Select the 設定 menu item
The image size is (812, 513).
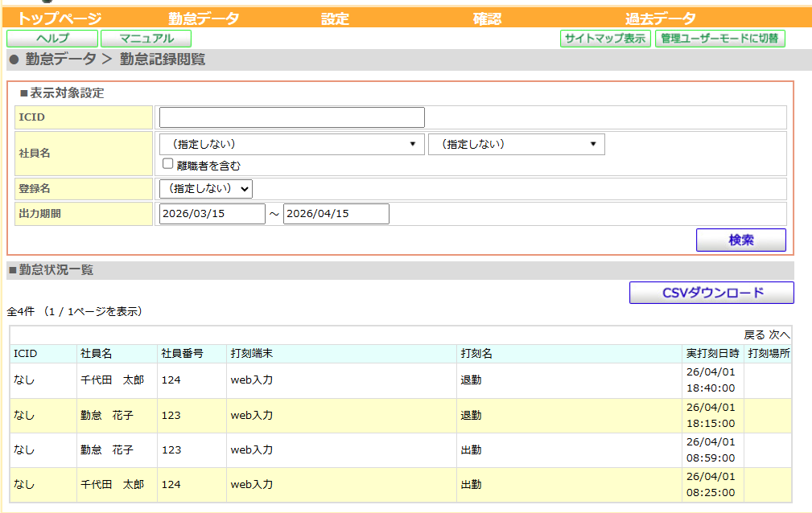(335, 19)
